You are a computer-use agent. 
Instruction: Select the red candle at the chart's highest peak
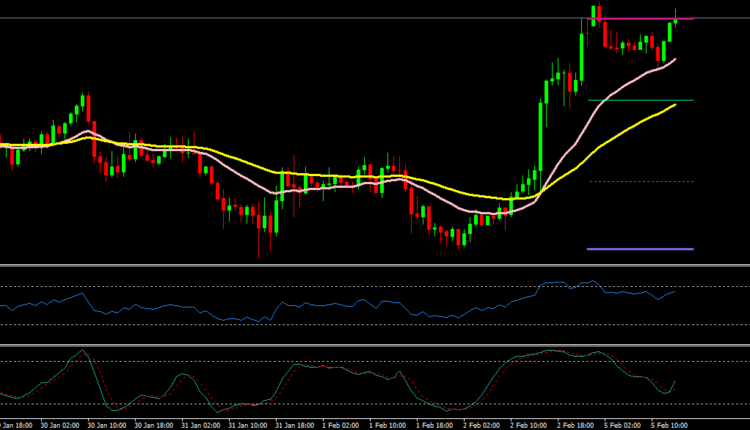coord(598,15)
